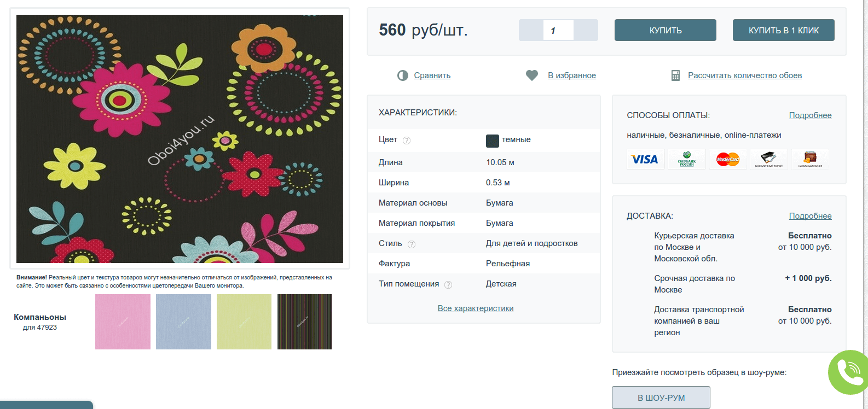Click the green phone callback icon
Screen dimensions: 868x409
849,372
